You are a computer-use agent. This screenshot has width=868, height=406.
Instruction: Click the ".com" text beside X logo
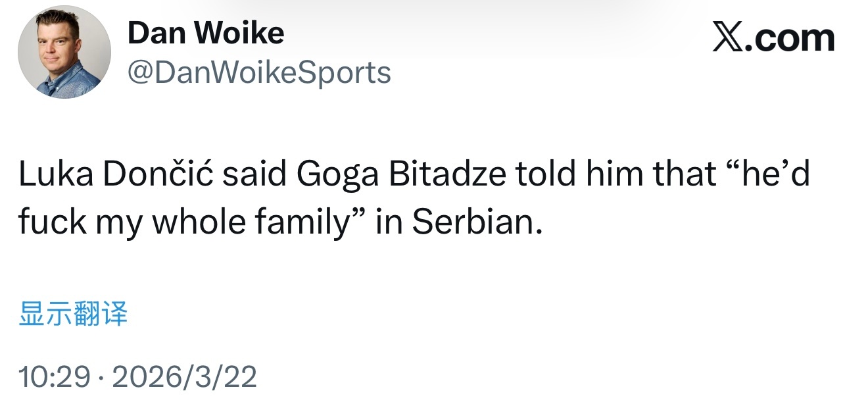pos(794,38)
